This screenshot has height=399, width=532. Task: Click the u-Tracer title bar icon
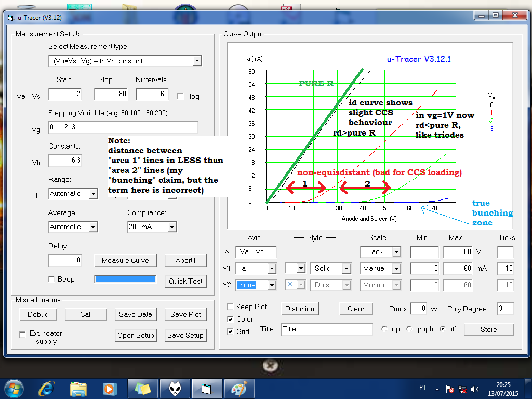click(x=10, y=18)
